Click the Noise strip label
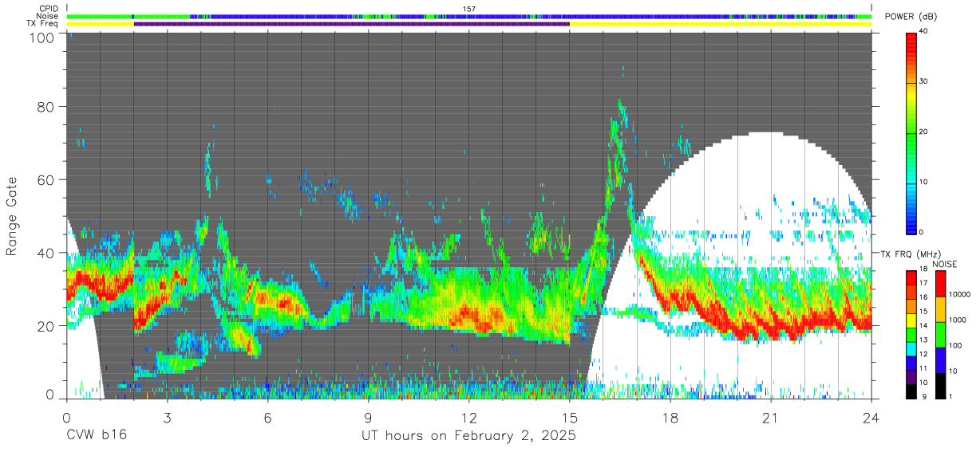This screenshot has width=980, height=452. (x=48, y=16)
